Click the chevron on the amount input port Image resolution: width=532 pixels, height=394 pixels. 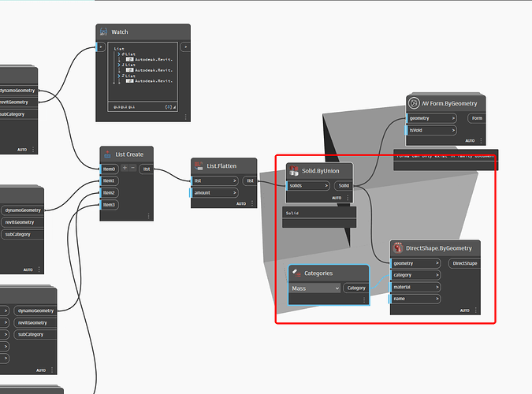coord(234,193)
